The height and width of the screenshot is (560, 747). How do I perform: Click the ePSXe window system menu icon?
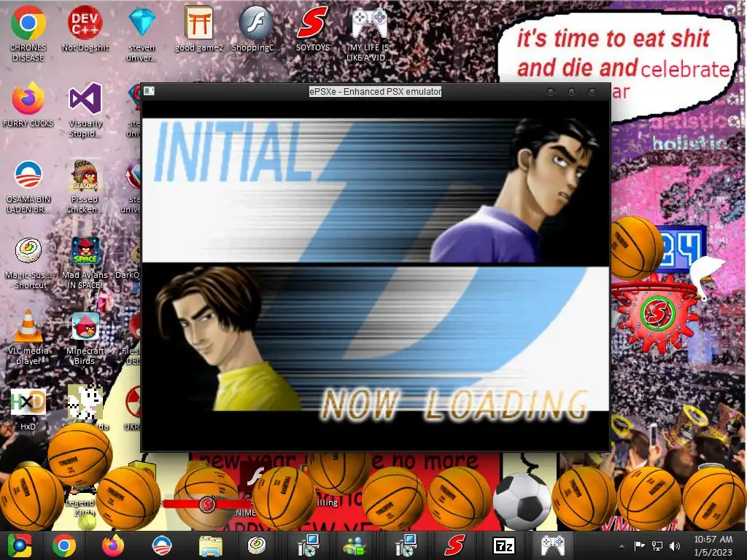click(x=149, y=91)
